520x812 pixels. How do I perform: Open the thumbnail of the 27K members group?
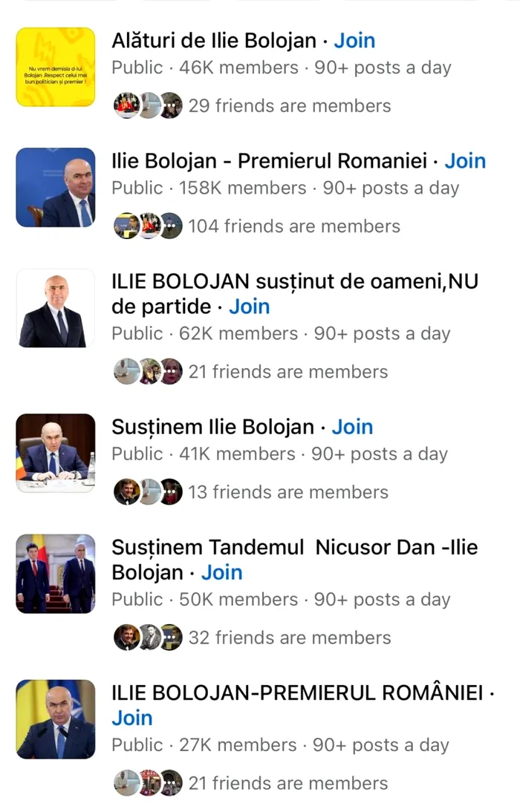56,719
